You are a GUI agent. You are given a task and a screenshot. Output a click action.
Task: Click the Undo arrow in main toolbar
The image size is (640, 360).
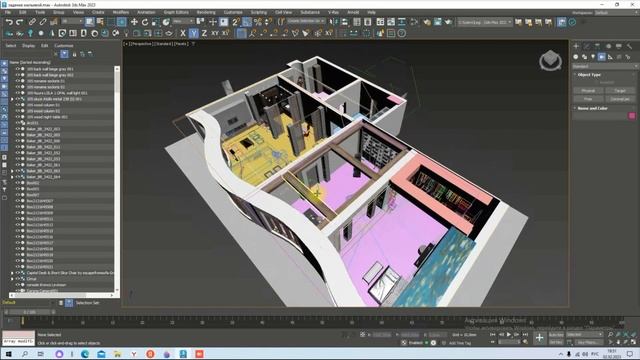click(x=9, y=22)
